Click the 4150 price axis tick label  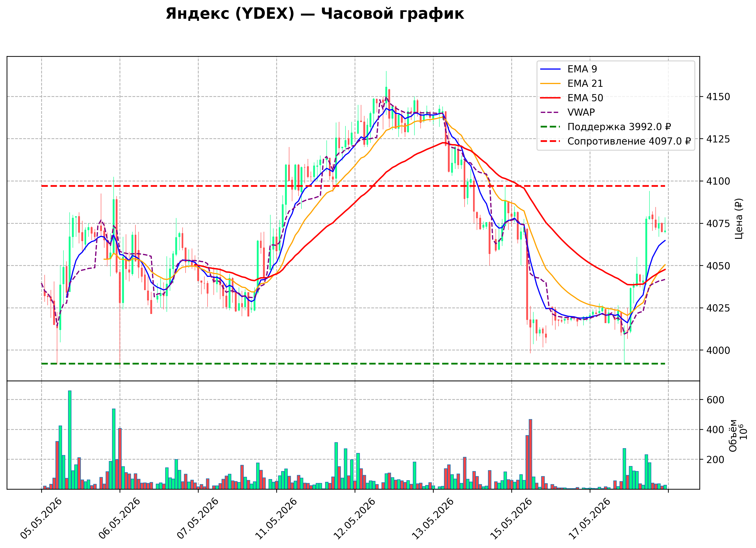718,97
